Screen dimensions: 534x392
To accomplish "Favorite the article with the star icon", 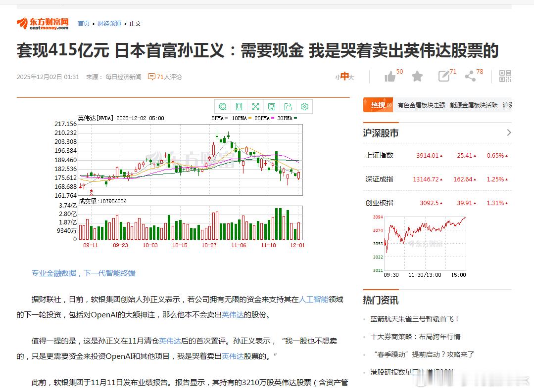I will point(417,77).
